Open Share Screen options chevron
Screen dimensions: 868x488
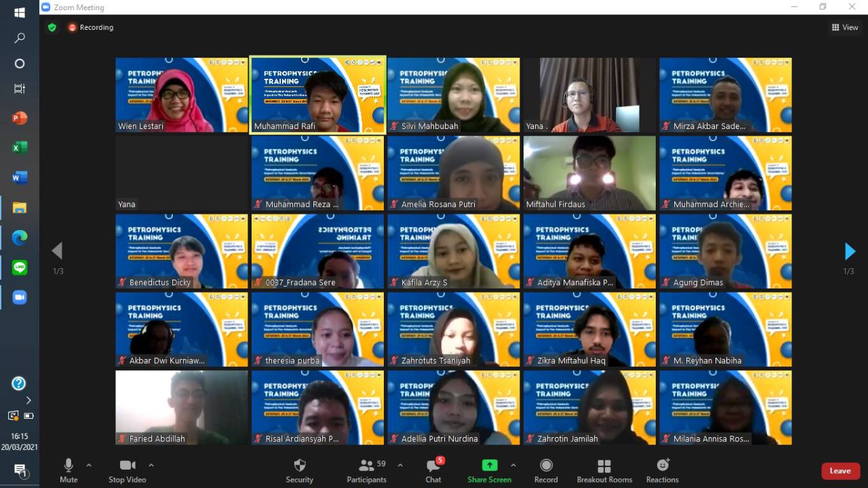513,466
